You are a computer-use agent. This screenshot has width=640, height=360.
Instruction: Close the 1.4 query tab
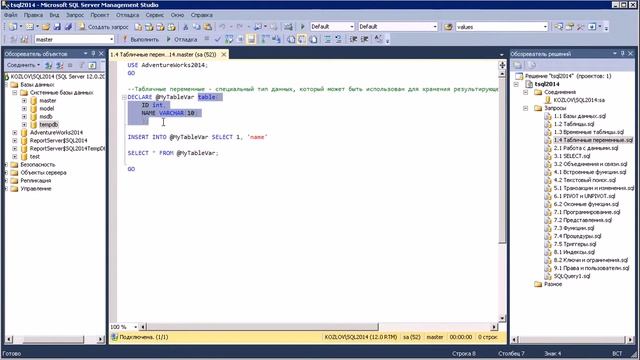(224, 54)
